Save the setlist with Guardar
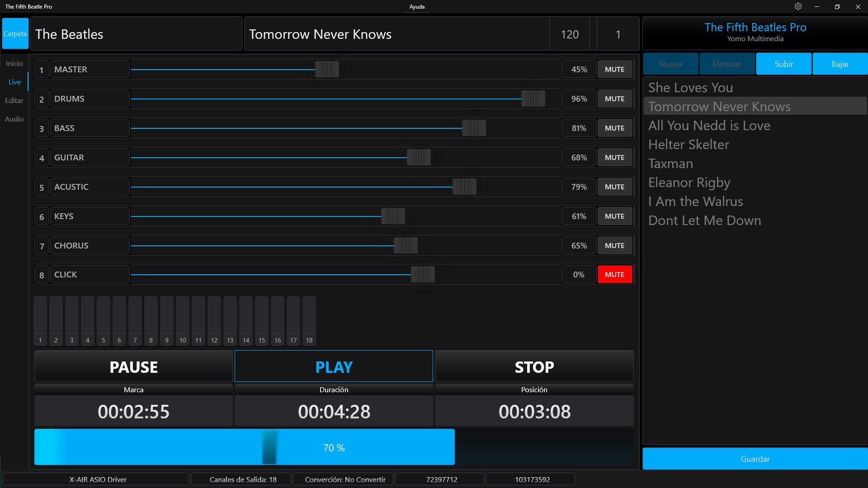 (x=755, y=459)
